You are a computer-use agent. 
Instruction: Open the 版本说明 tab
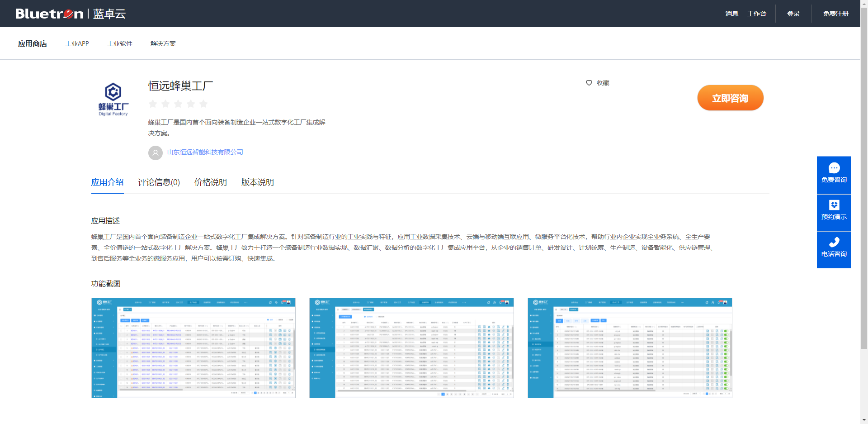coord(258,182)
